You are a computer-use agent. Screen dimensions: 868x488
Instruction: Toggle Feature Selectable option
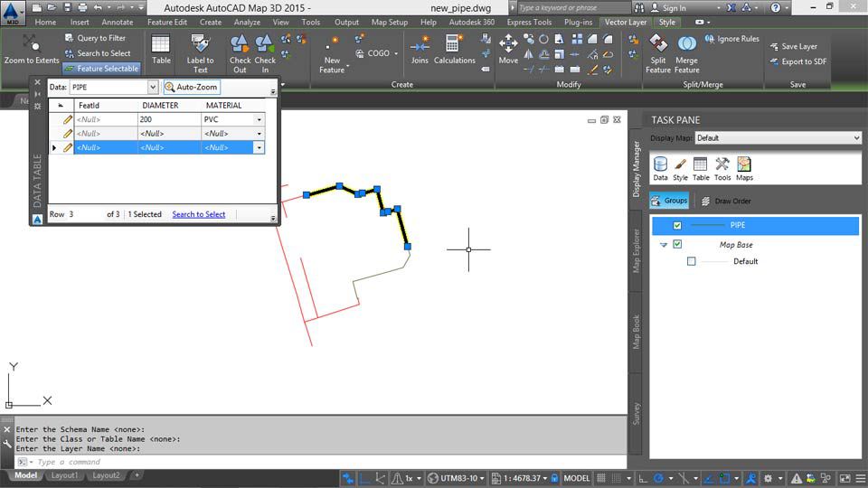pyautogui.click(x=102, y=68)
